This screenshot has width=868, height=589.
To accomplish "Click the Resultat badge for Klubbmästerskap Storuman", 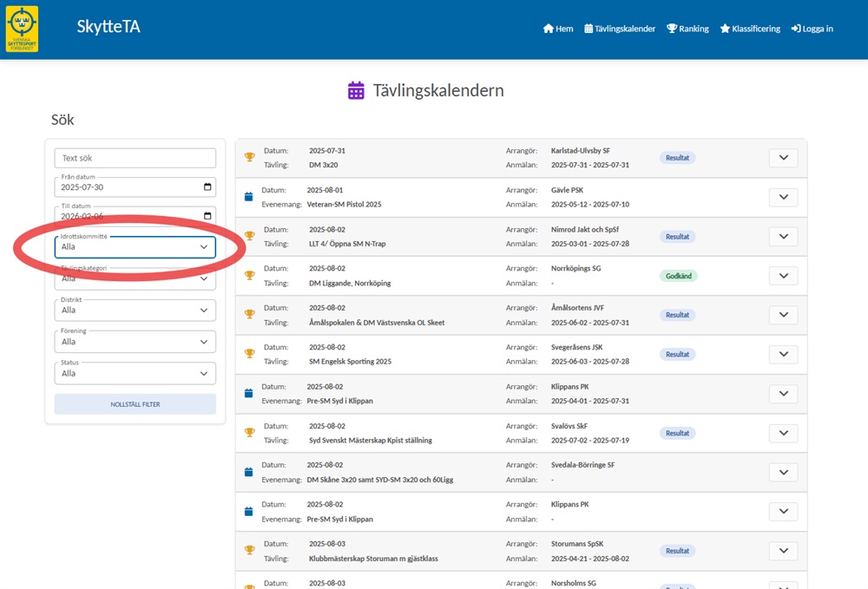I will tap(677, 551).
